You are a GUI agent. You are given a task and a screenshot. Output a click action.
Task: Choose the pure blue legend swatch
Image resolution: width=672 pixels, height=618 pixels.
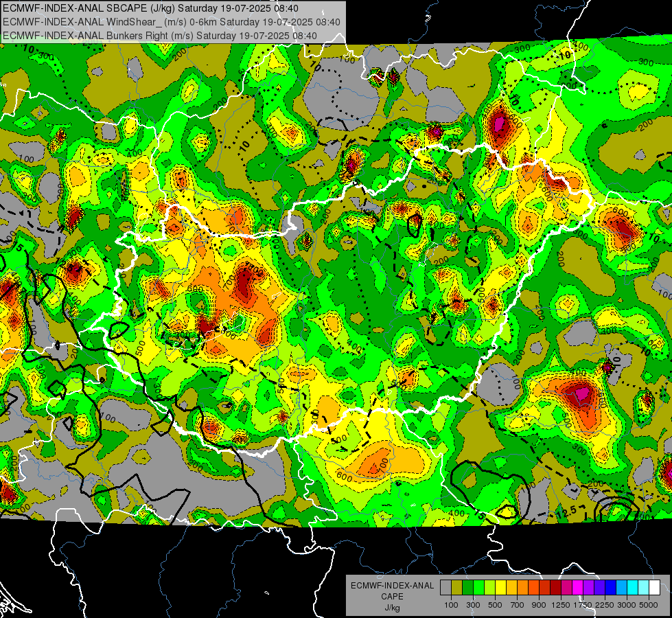point(611,587)
